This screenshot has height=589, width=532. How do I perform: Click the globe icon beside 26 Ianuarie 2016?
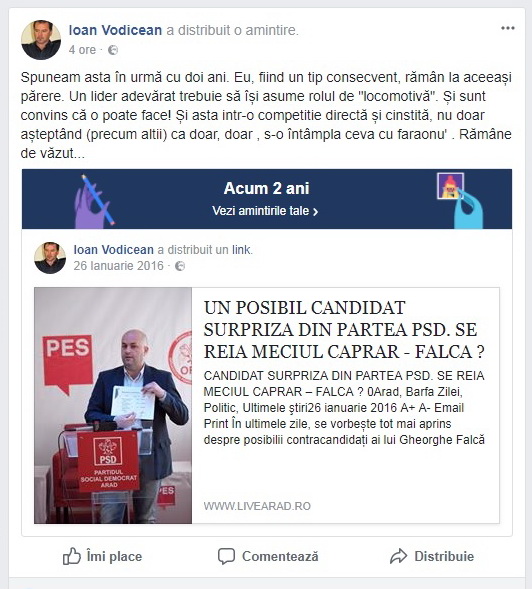coord(180,266)
